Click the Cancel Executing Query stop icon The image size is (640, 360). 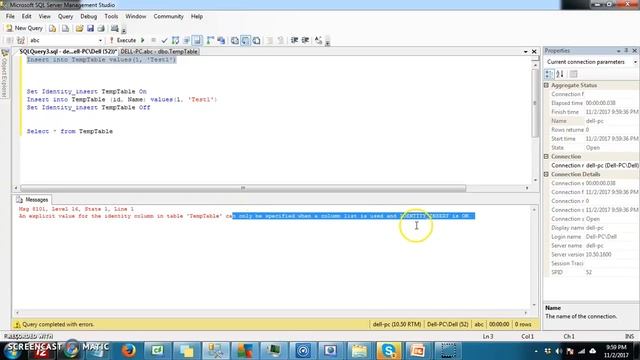(x=153, y=40)
